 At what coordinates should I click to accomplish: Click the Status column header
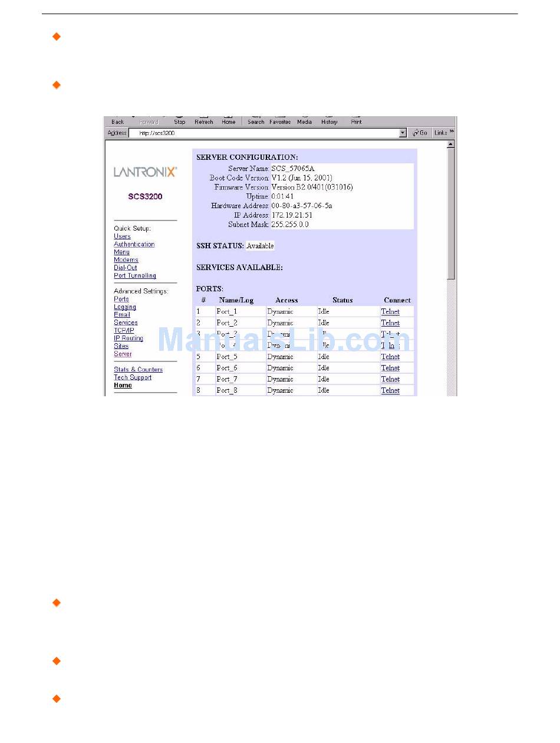(342, 300)
